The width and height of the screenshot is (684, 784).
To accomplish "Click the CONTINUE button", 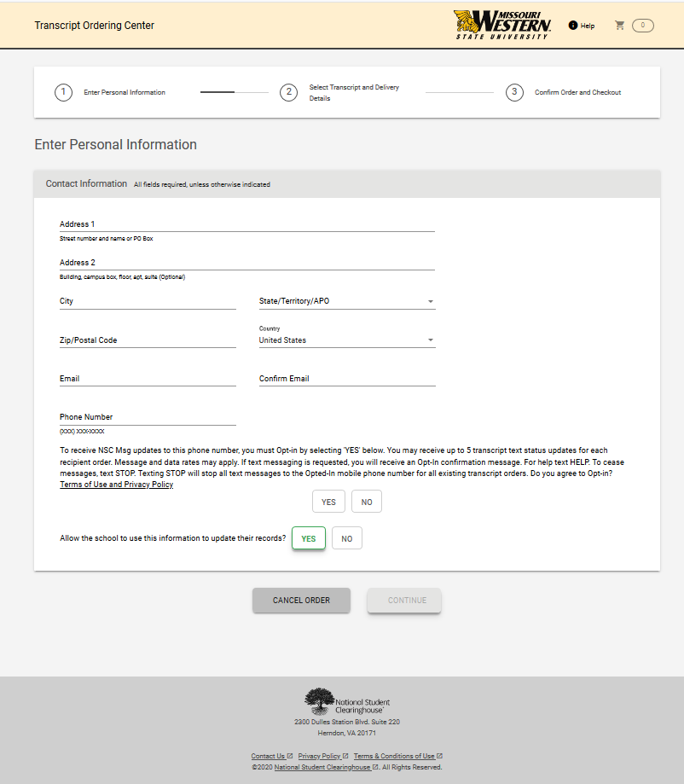I will [404, 600].
